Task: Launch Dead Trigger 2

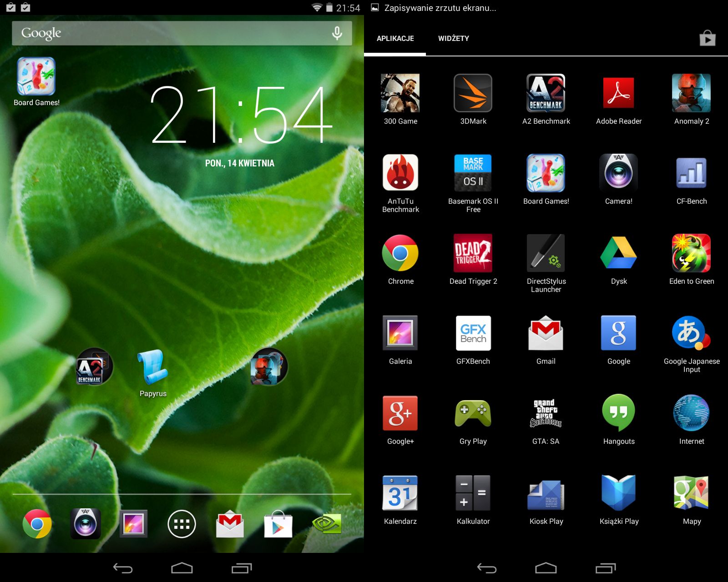Action: click(x=473, y=253)
